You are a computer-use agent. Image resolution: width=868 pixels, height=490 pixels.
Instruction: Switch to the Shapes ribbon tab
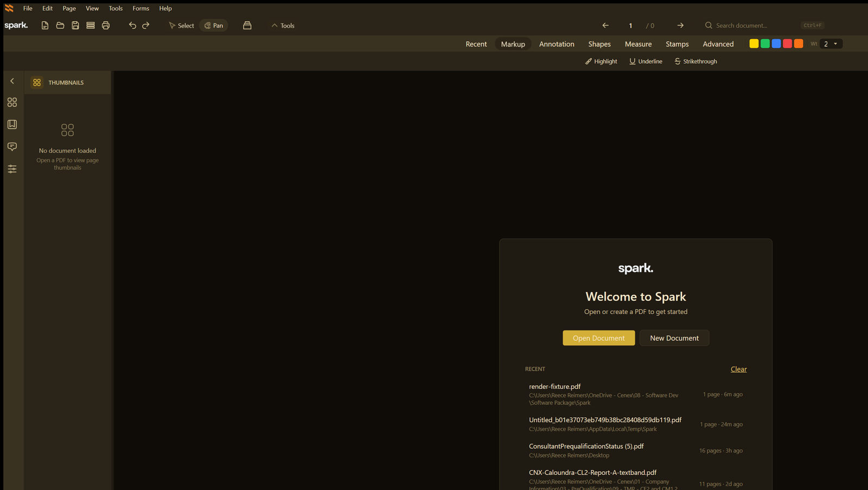599,44
